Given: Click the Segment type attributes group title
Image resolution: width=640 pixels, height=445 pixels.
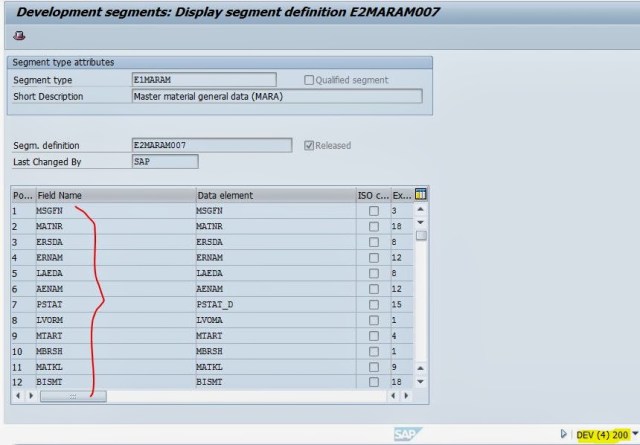Looking at the screenshot, I should 63,62.
